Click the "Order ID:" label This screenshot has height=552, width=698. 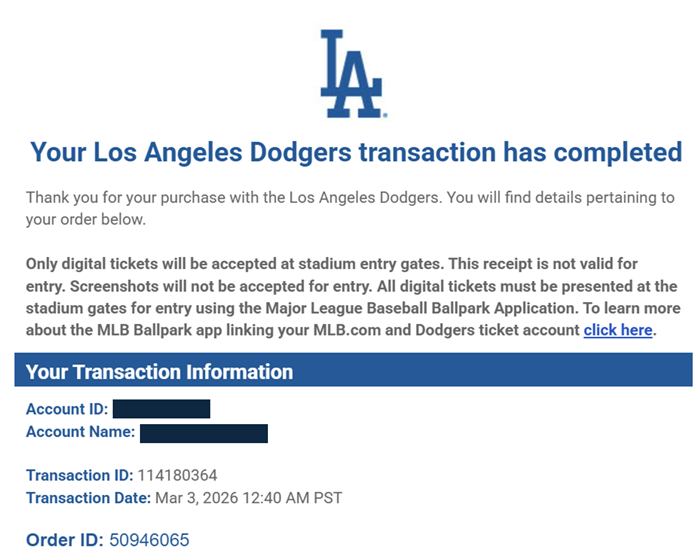coord(64,540)
